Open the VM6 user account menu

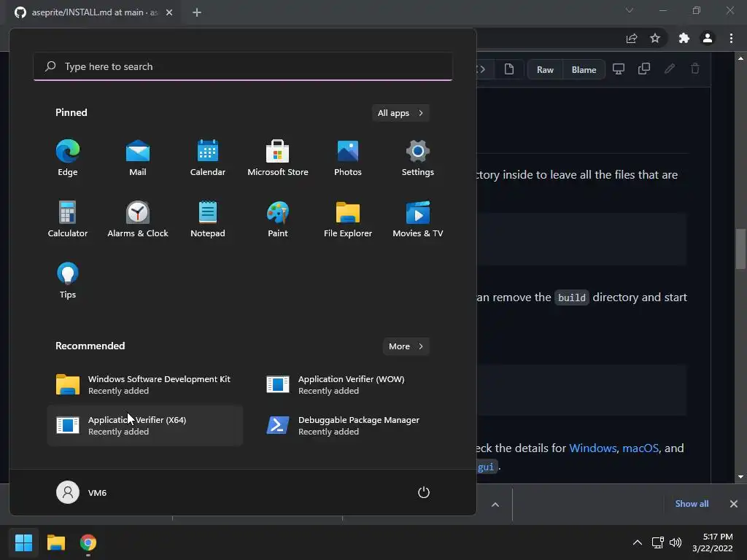(x=82, y=492)
